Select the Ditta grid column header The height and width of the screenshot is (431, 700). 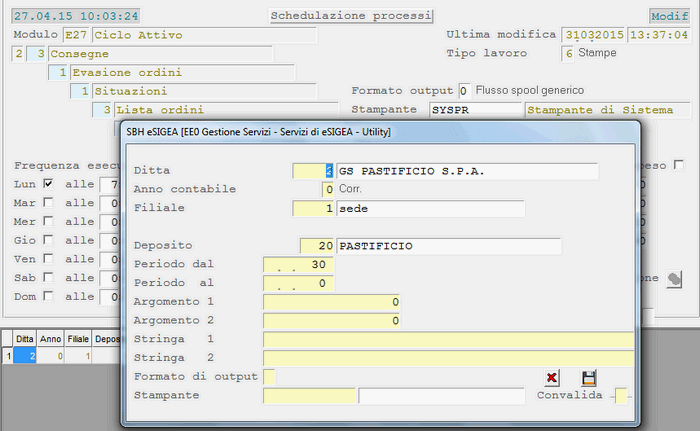pyautogui.click(x=25, y=339)
